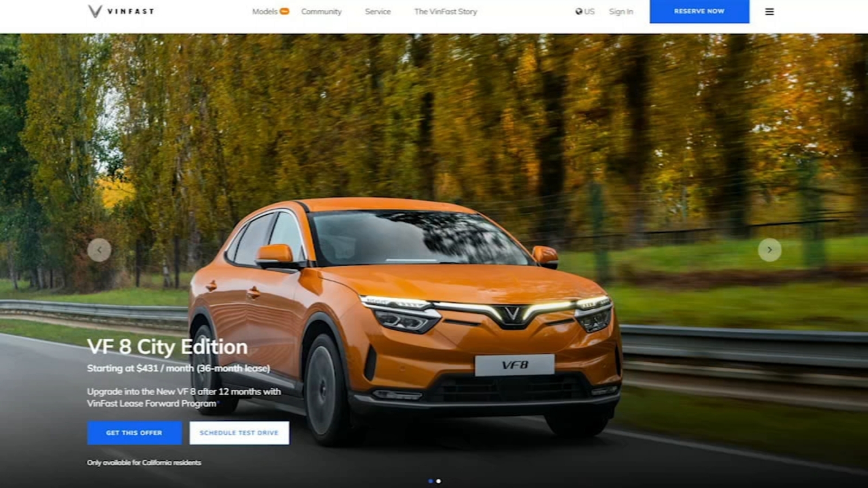Image resolution: width=868 pixels, height=488 pixels.
Task: Open the Community menu item
Action: point(321,11)
